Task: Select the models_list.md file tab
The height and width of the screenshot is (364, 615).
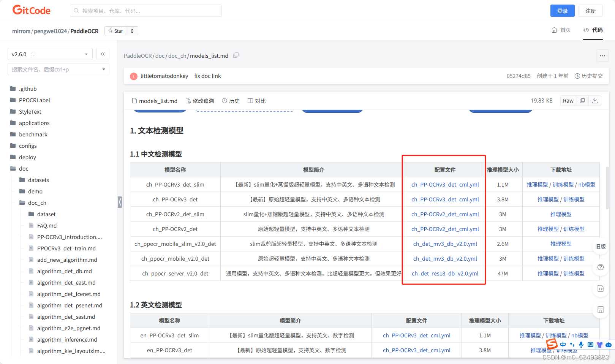Action: 155,101
